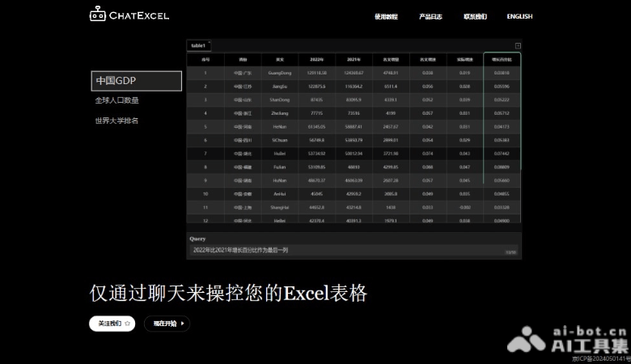Click the SiChuan cell
The width and height of the screenshot is (631, 364).
coord(280,141)
